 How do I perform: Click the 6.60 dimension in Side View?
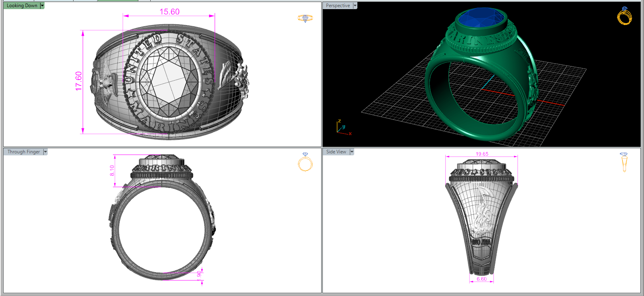coord(481,279)
